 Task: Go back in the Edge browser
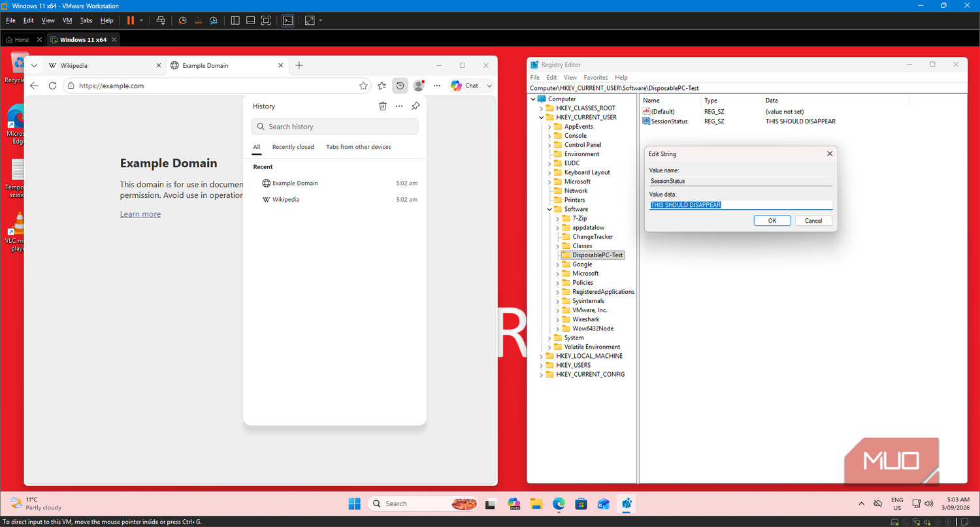coord(35,86)
